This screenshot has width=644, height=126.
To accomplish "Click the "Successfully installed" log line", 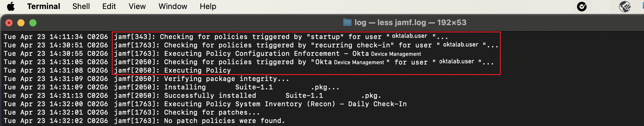I will pyautogui.click(x=210, y=96).
